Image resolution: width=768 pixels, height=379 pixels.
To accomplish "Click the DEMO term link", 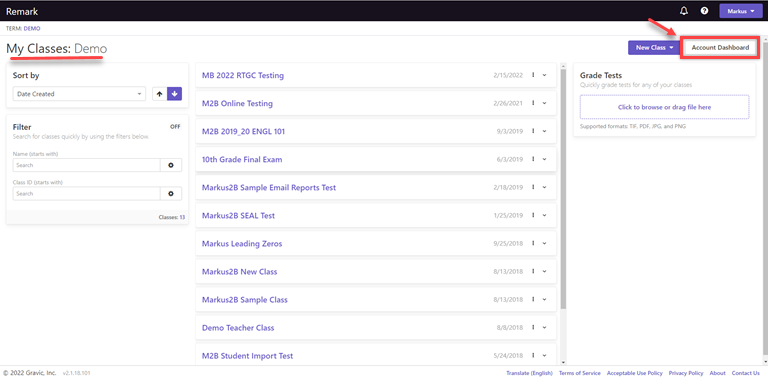I will [x=32, y=28].
